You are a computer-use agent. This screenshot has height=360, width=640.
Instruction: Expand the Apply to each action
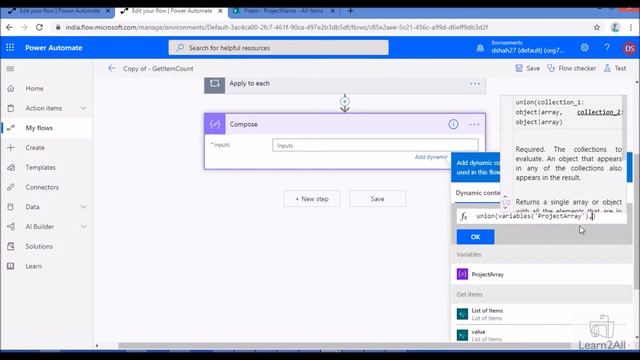click(x=345, y=84)
